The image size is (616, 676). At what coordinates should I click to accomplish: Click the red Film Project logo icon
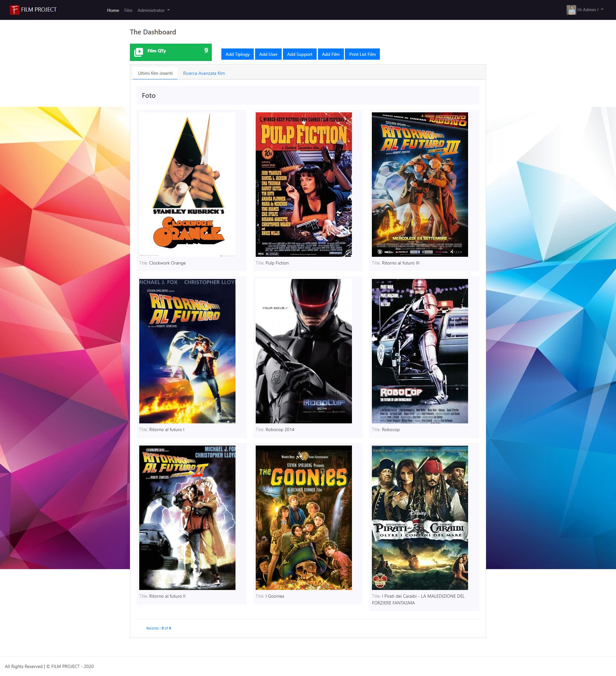point(14,10)
